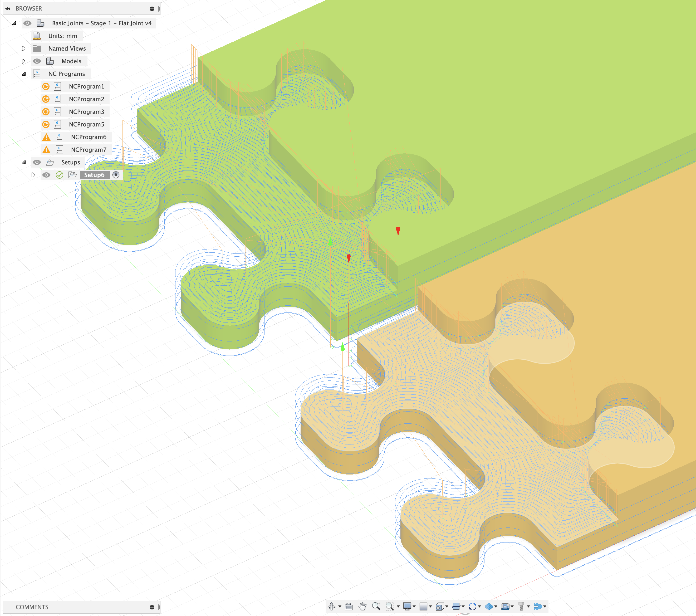Collapse the Setups node
The image size is (696, 616).
(24, 162)
